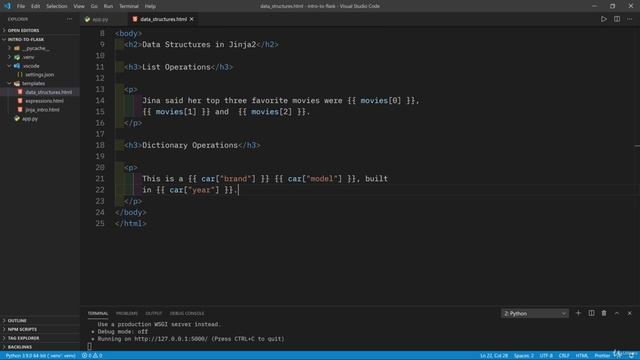This screenshot has height=360, width=640.
Task: Open the Terminal menu
Action: 129,6
